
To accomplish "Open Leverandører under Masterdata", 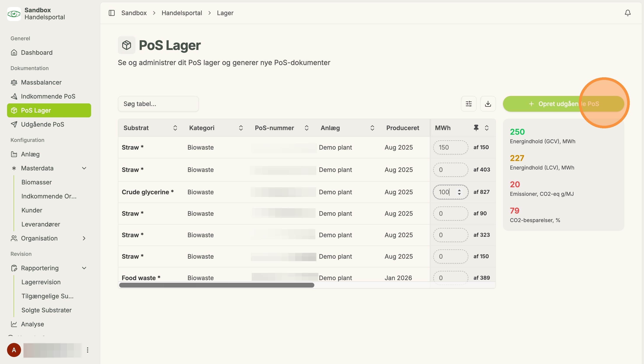I will (x=41, y=224).
